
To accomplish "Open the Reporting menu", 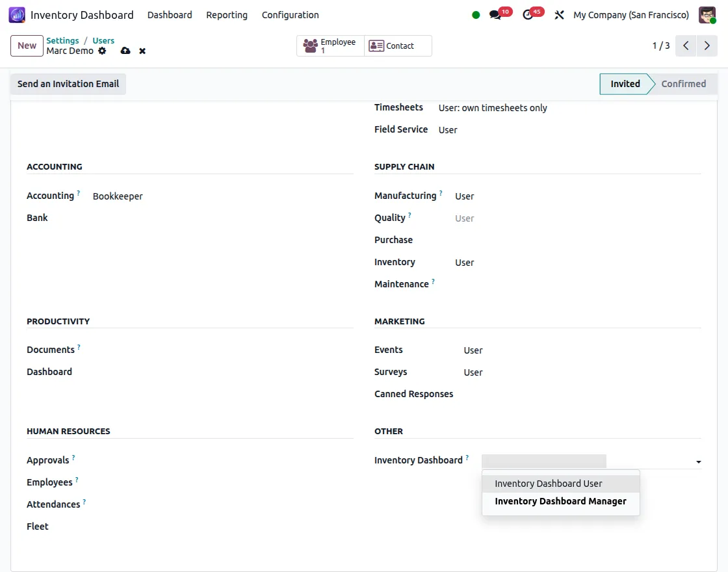I will click(x=226, y=14).
